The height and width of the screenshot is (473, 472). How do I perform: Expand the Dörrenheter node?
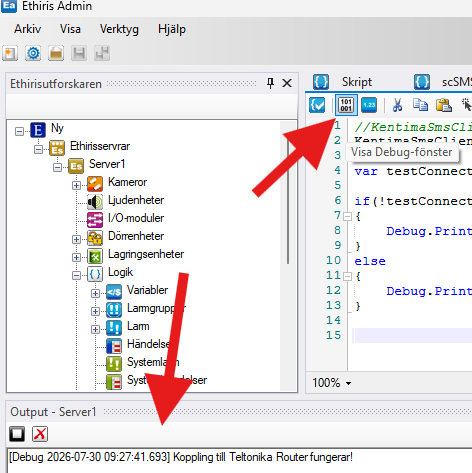pyautogui.click(x=76, y=239)
